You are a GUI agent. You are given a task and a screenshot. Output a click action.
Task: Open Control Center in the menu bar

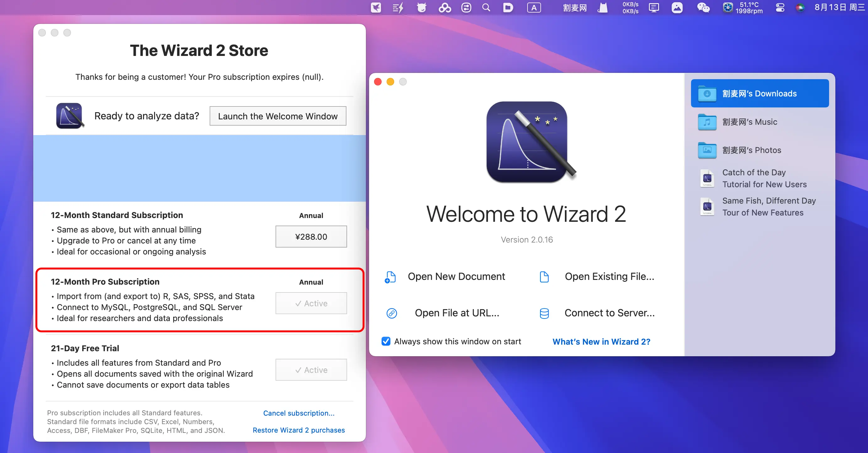pyautogui.click(x=780, y=8)
